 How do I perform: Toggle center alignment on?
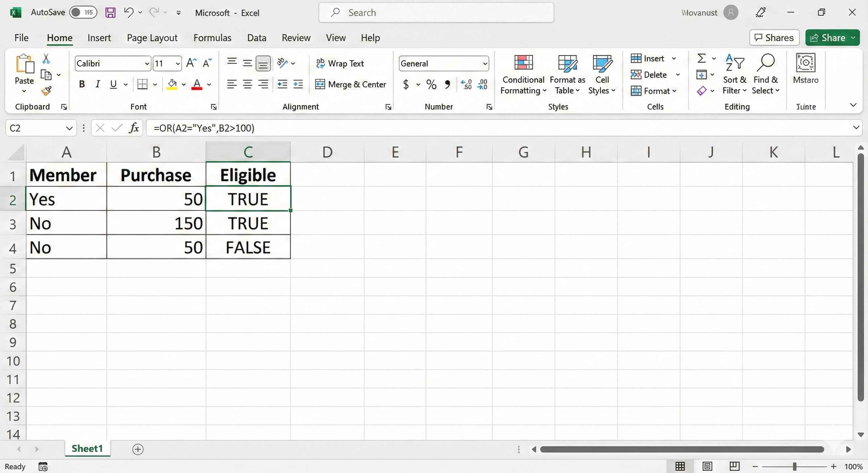[x=247, y=84]
